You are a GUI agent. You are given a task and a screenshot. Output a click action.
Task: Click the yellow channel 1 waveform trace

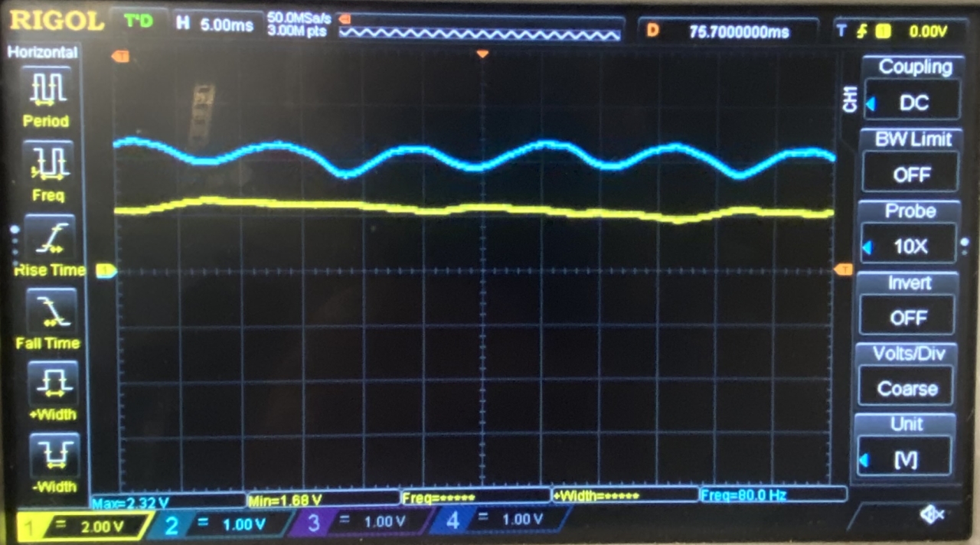point(475,208)
